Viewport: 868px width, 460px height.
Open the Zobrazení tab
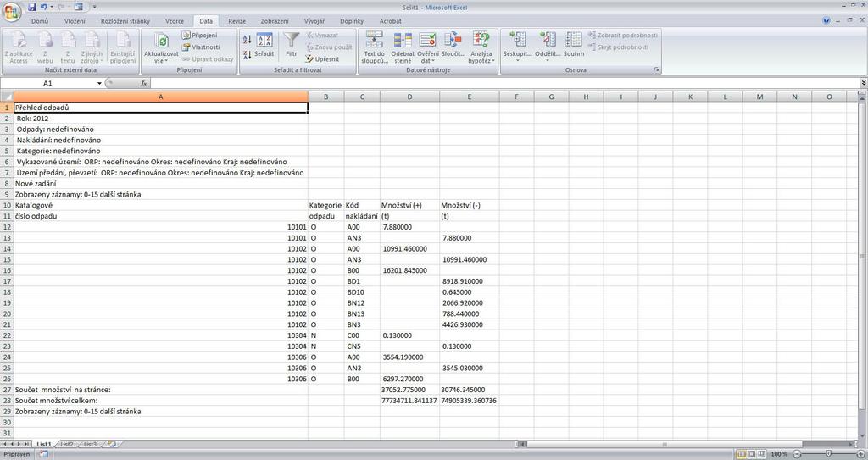point(275,21)
